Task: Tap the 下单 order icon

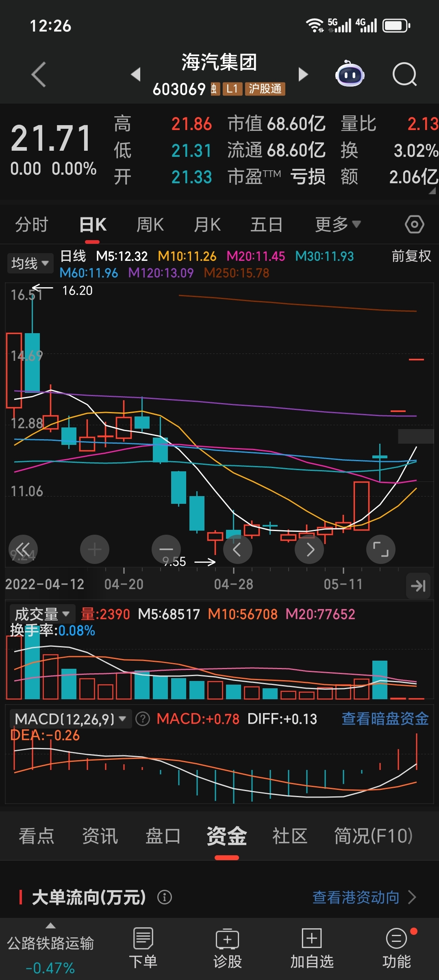Action: 143,948
